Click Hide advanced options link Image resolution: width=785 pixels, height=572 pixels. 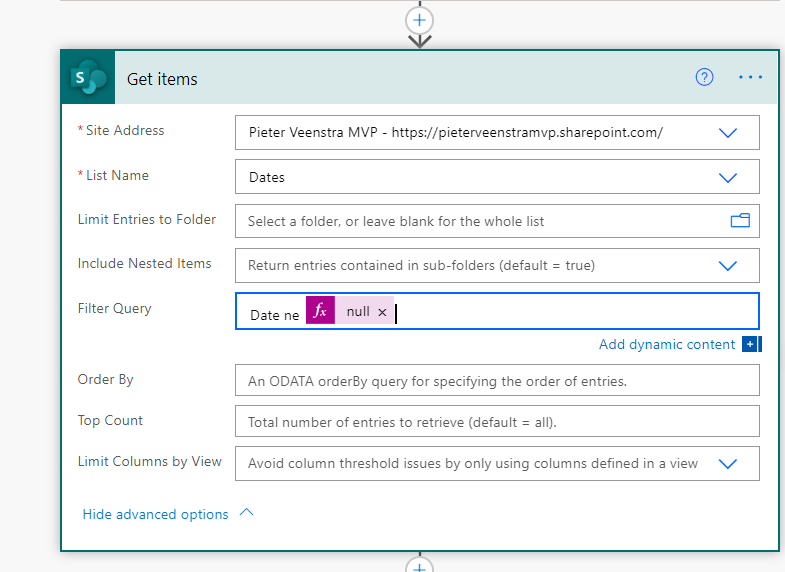pos(155,514)
